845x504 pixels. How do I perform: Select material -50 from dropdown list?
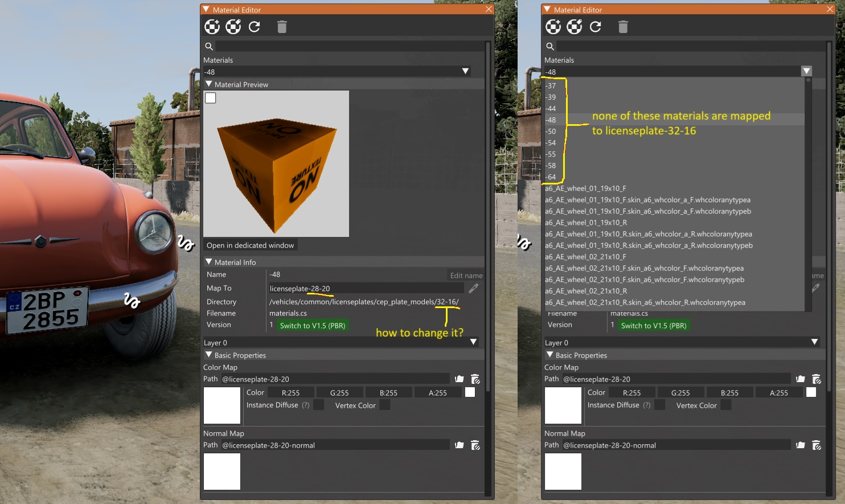click(674, 132)
